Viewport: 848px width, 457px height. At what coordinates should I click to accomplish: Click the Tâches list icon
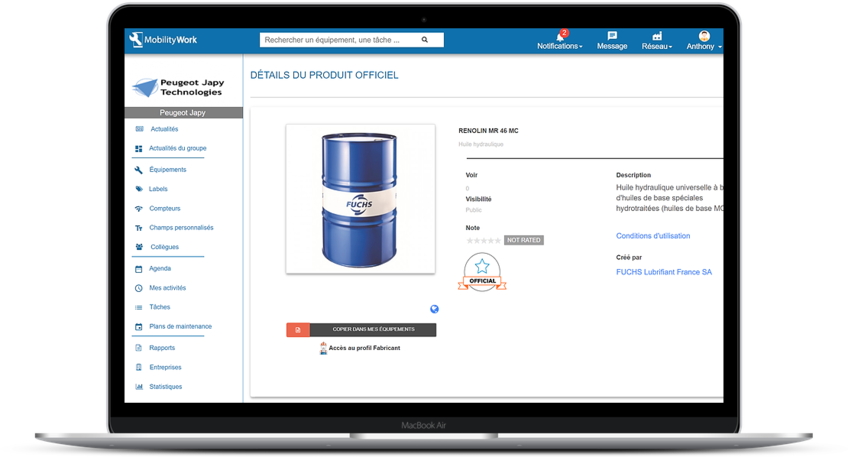click(x=138, y=307)
